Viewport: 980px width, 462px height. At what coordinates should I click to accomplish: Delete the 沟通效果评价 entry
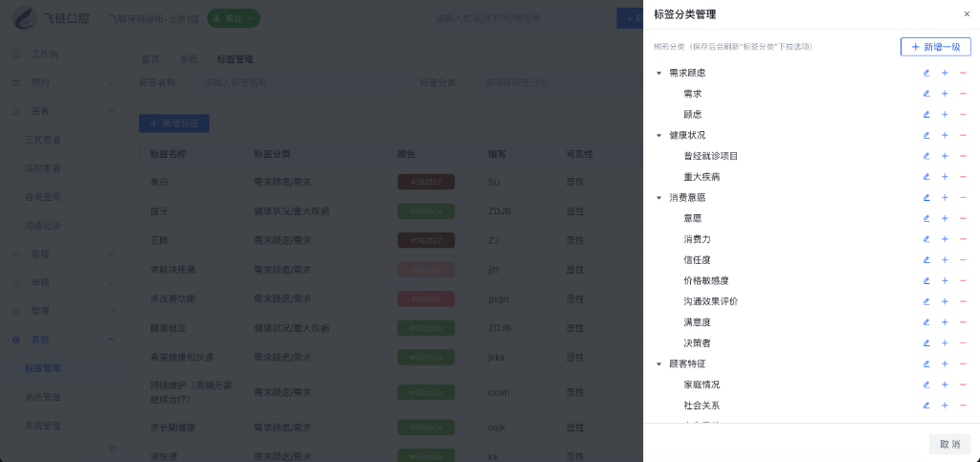point(963,301)
